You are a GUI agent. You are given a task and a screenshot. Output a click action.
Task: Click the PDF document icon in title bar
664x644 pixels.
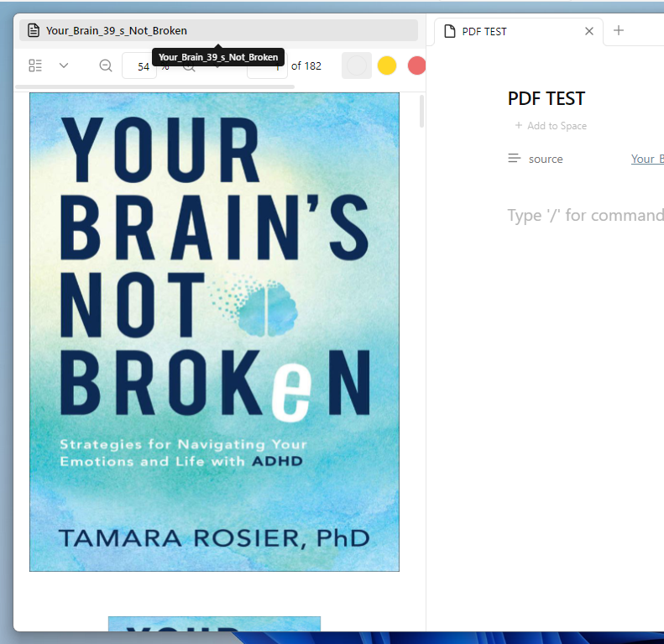pyautogui.click(x=34, y=30)
